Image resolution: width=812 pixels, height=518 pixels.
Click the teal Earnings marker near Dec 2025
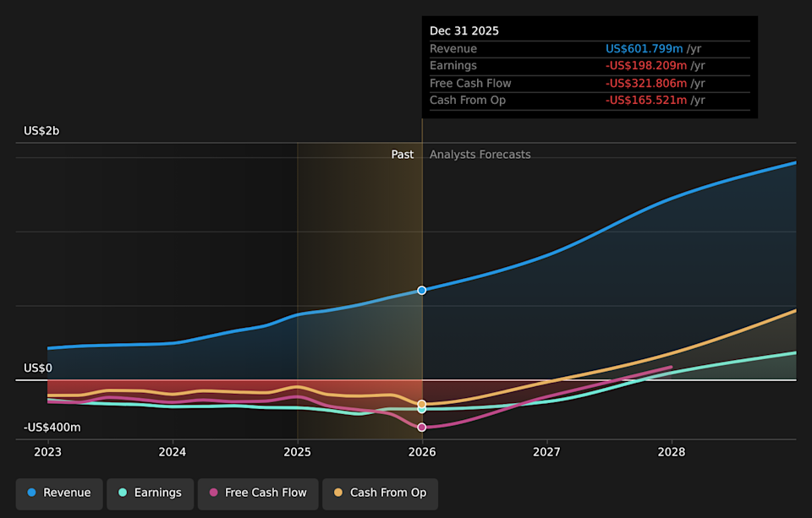pos(421,409)
